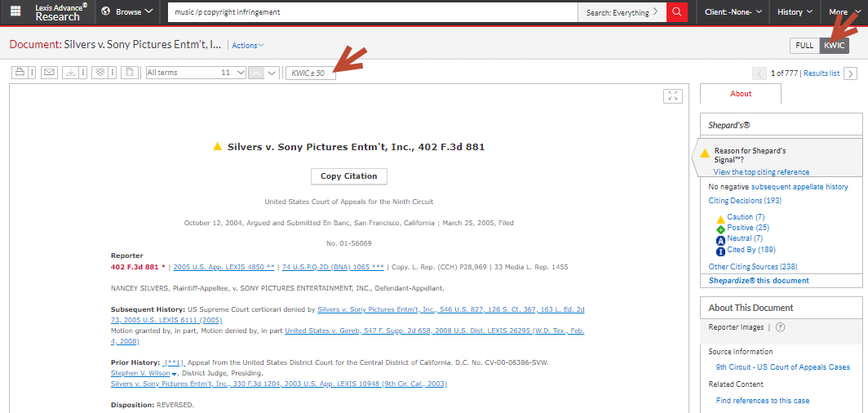Click the red search magnifier button
Image resolution: width=868 pixels, height=413 pixels.
(677, 11)
